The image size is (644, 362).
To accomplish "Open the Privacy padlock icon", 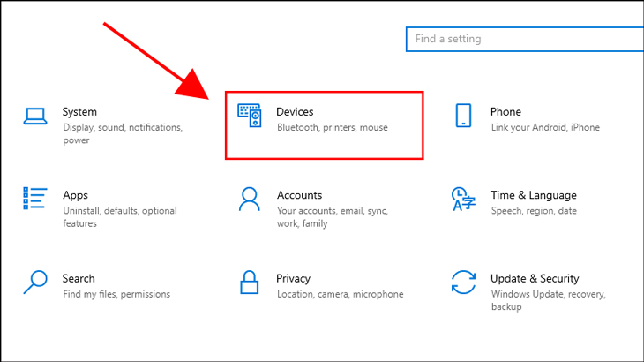I will pyautogui.click(x=250, y=283).
